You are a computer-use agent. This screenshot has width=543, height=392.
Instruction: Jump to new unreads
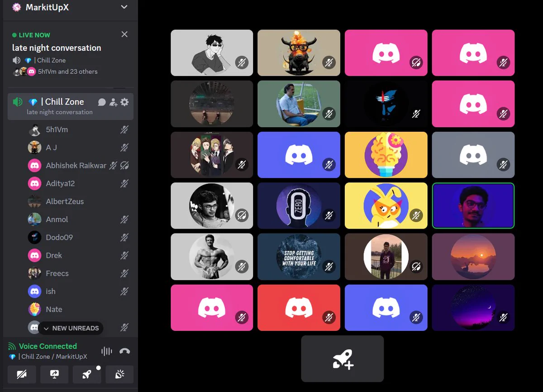click(x=71, y=328)
